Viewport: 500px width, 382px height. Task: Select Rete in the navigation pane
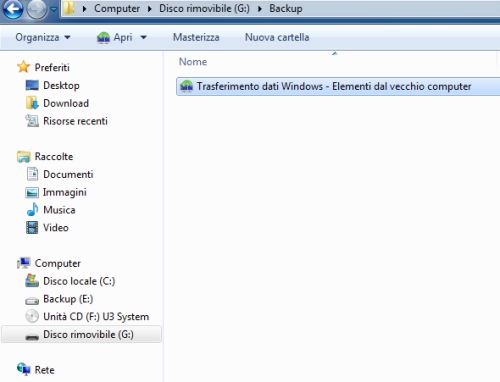(44, 370)
